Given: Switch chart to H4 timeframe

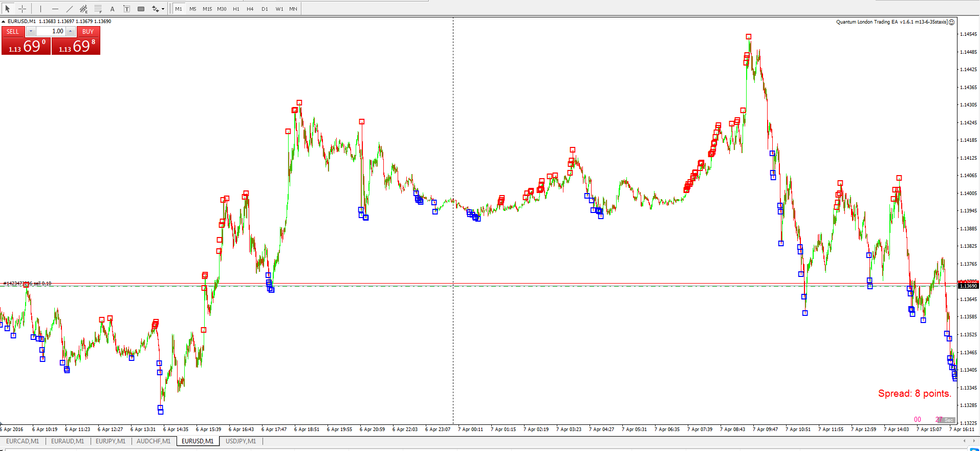Looking at the screenshot, I should (250, 9).
